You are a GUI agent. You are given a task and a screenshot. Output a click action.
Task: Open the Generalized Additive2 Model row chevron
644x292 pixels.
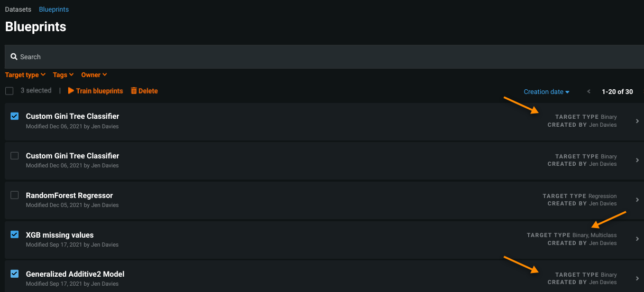(637, 278)
